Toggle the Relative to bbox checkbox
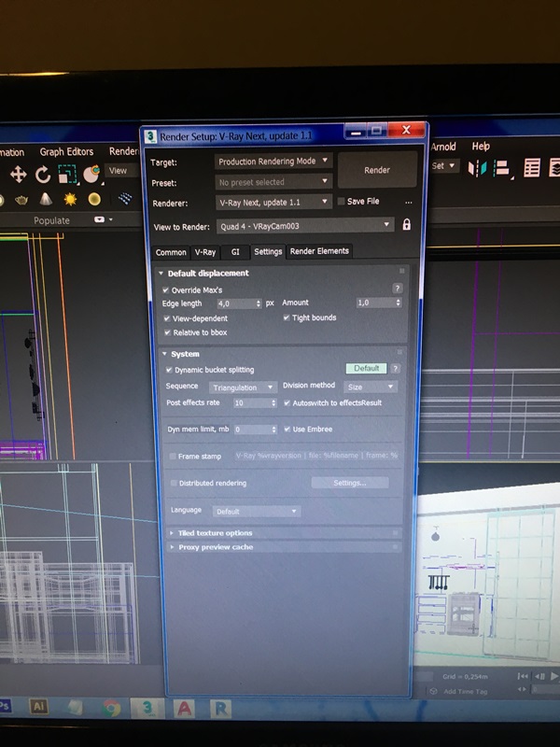This screenshot has height=747, width=560. point(167,332)
